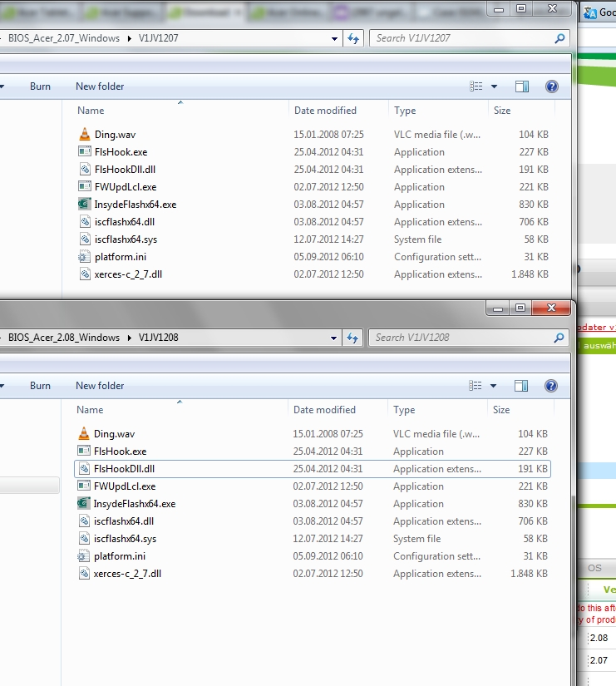Screen dimensions: 616x686
Task: Toggle preview pane in V1JV1208 window
Action: [x=521, y=386]
